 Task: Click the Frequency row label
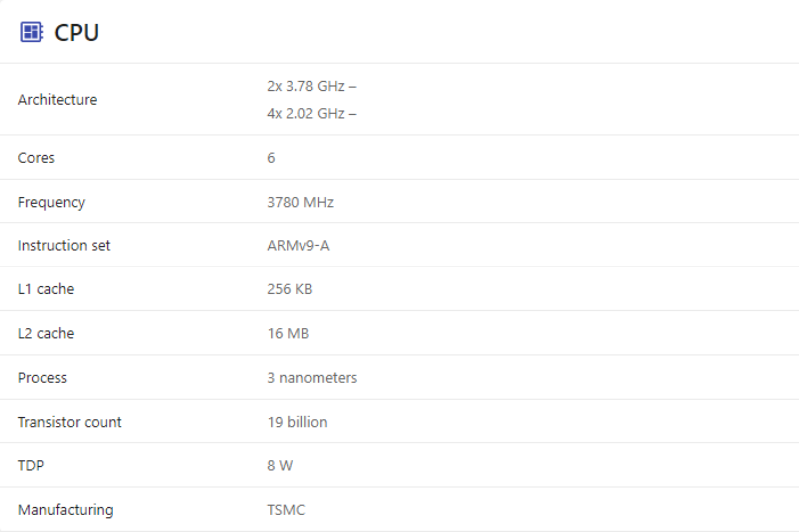point(51,202)
